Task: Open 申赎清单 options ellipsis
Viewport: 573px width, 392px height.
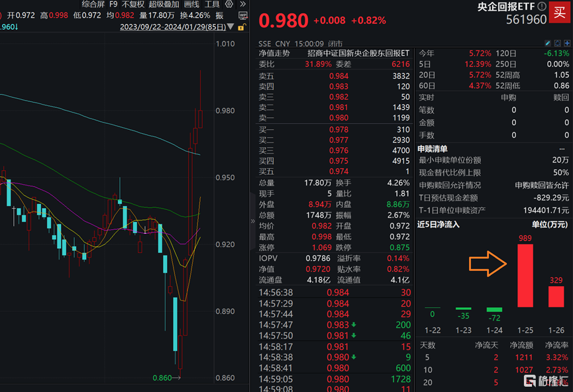Action: pos(562,149)
